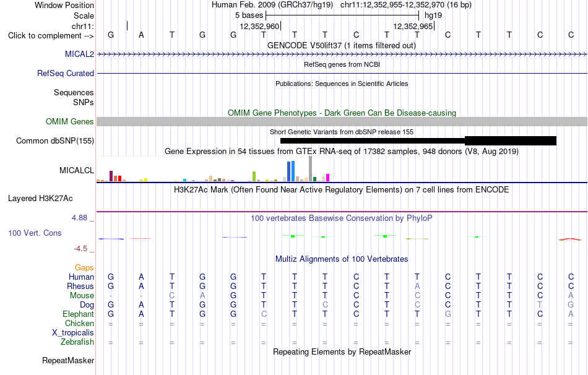Open GENCODE V50lift37 track title
This screenshot has height=375, width=588.
(x=342, y=46)
